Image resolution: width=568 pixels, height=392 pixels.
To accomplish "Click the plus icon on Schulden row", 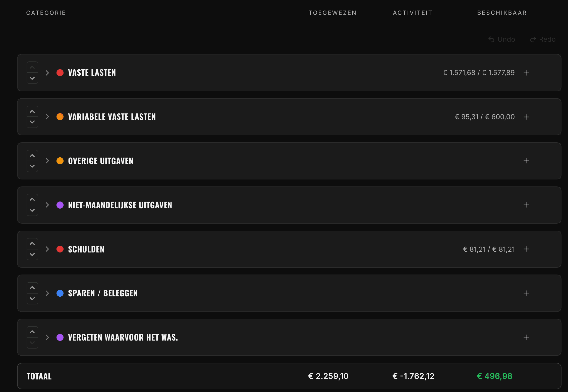I will pos(526,249).
